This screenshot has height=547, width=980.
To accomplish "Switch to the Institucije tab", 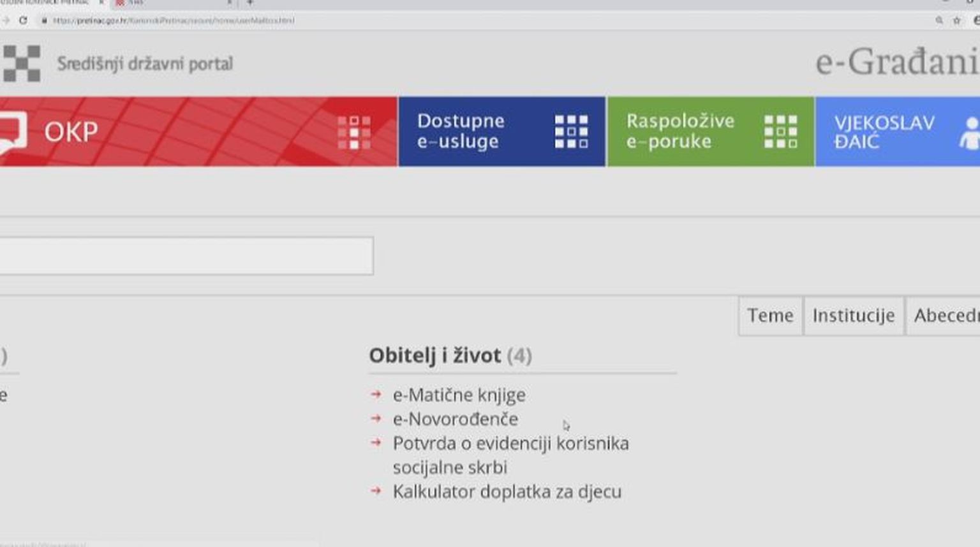I will click(853, 315).
